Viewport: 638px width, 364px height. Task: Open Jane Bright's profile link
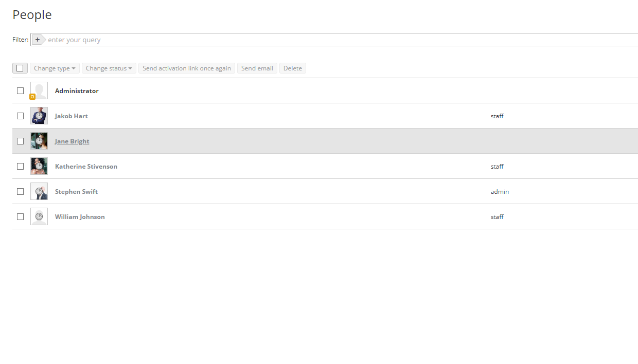point(72,141)
